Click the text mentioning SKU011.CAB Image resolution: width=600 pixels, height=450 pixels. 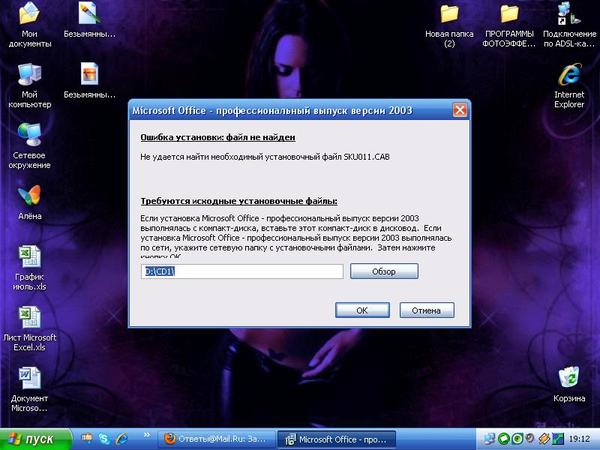click(x=265, y=157)
